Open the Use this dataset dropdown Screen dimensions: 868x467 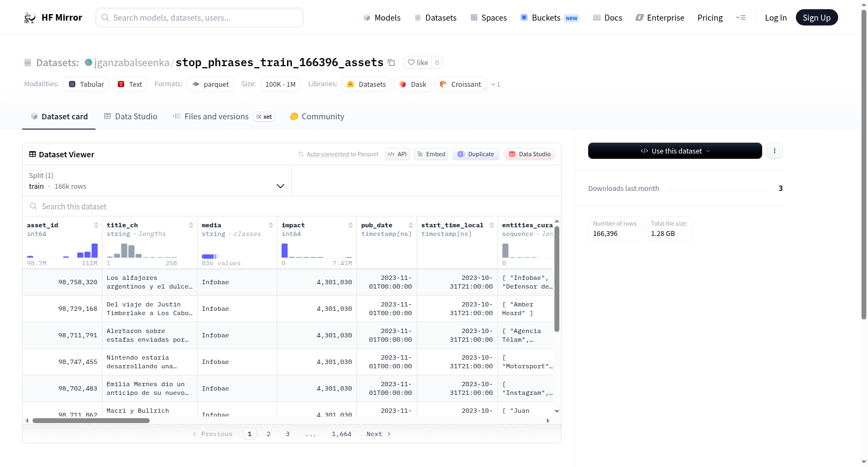click(x=675, y=151)
